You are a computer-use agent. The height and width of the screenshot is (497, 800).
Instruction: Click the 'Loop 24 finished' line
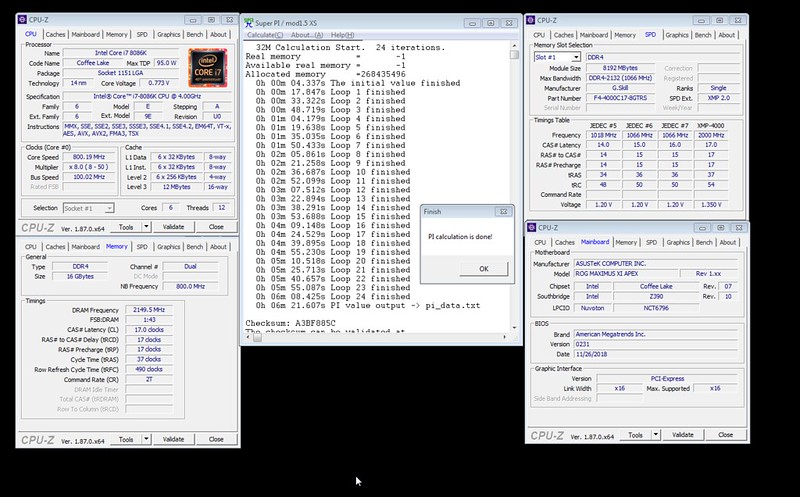[333, 296]
